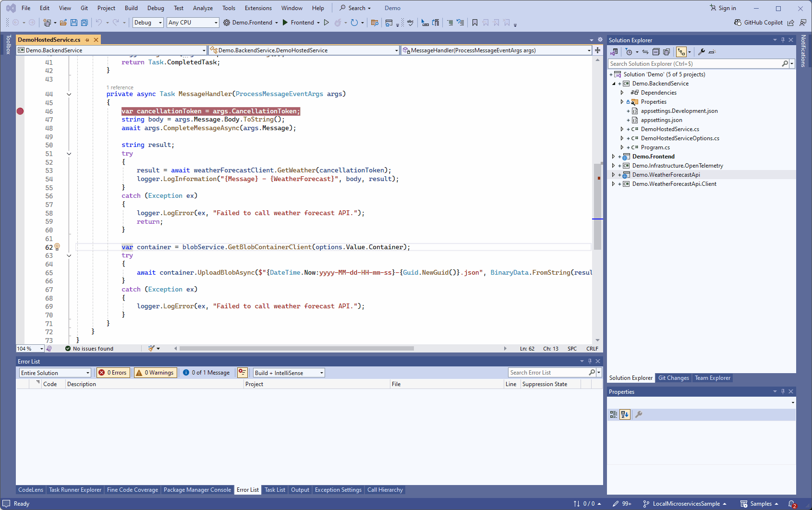Toggle the 0 Errors filter
Image resolution: width=812 pixels, height=510 pixels.
point(113,373)
